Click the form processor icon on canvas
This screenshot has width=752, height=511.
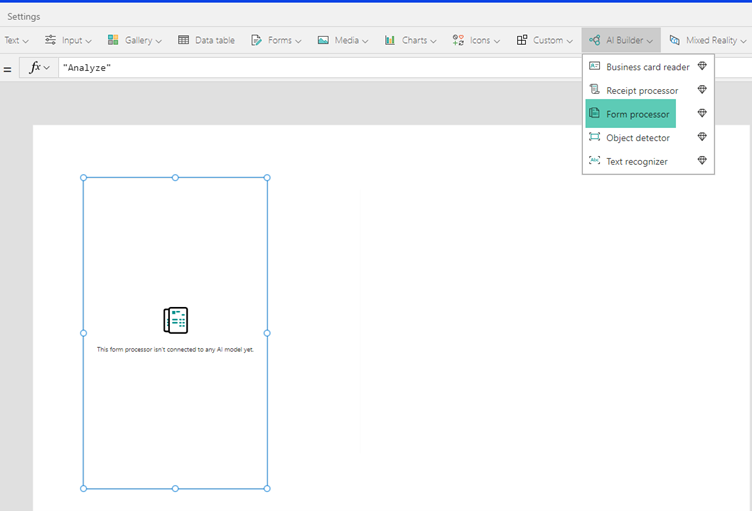point(176,320)
